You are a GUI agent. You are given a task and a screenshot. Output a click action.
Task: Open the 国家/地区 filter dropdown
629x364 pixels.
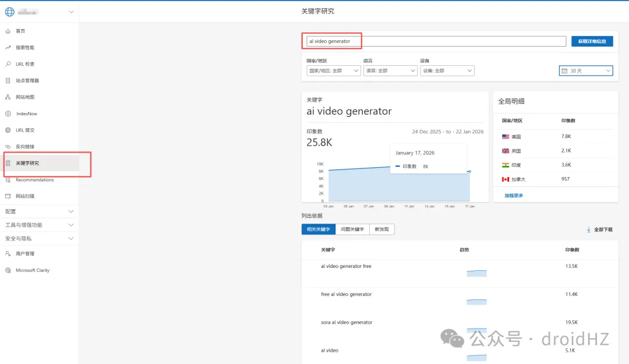[333, 70]
